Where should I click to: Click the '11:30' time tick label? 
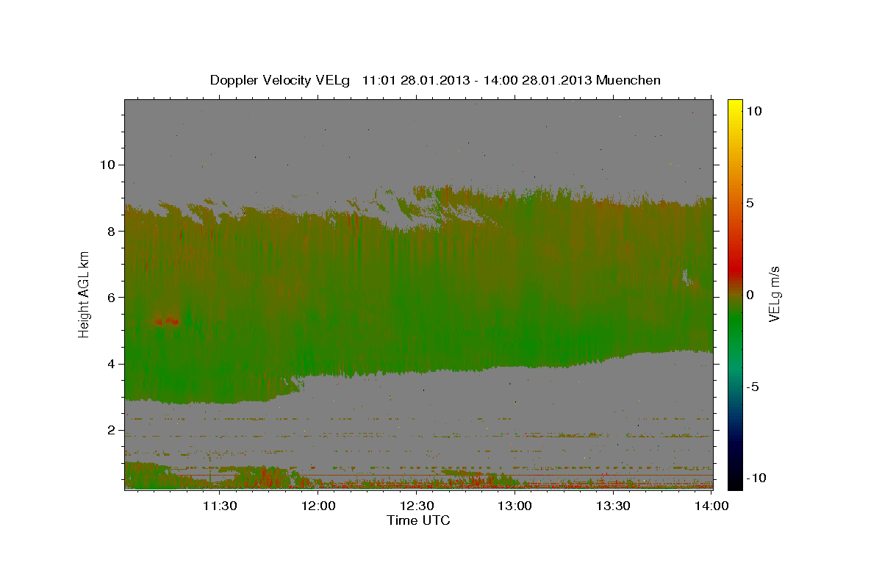click(220, 506)
